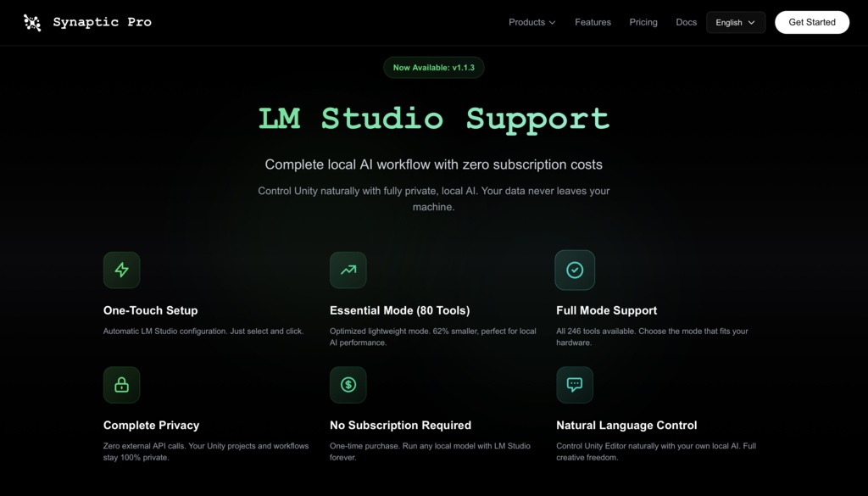The width and height of the screenshot is (868, 496).
Task: Click the Complete Privacy title
Action: point(151,425)
